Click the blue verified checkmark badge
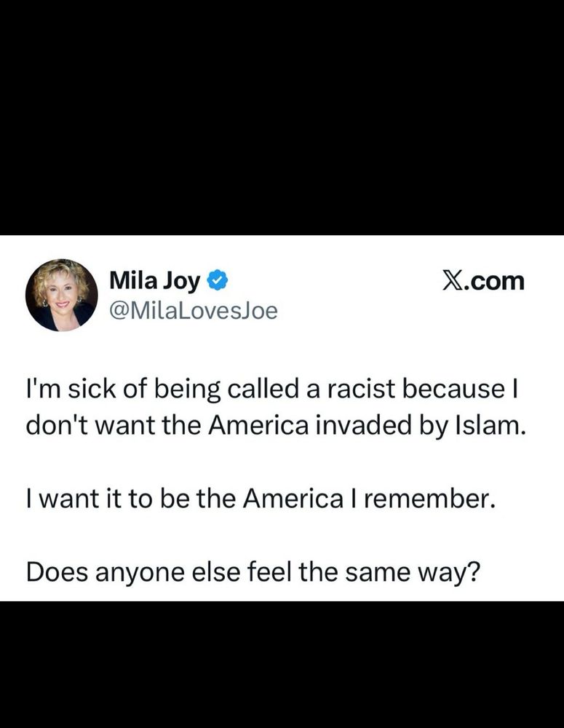Viewport: 564px width, 728px height. (x=218, y=280)
